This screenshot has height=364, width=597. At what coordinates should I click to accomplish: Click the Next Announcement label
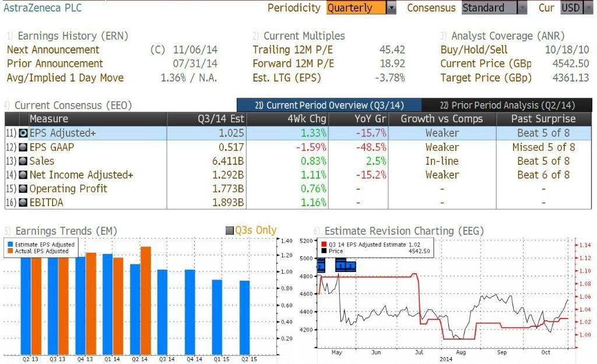(53, 50)
